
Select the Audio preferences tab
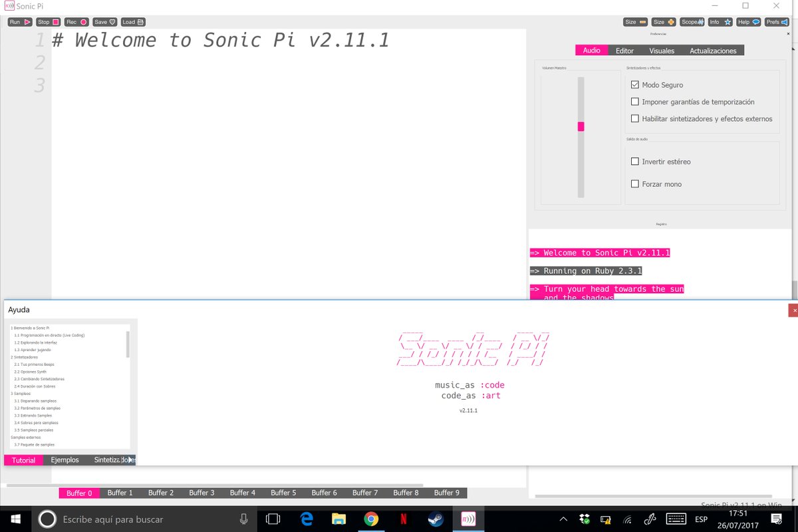592,51
